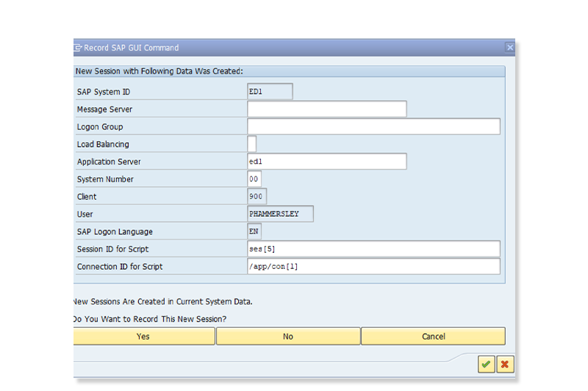Close the Record SAP GUI Command dialog
The width and height of the screenshot is (588, 391).
pyautogui.click(x=509, y=48)
